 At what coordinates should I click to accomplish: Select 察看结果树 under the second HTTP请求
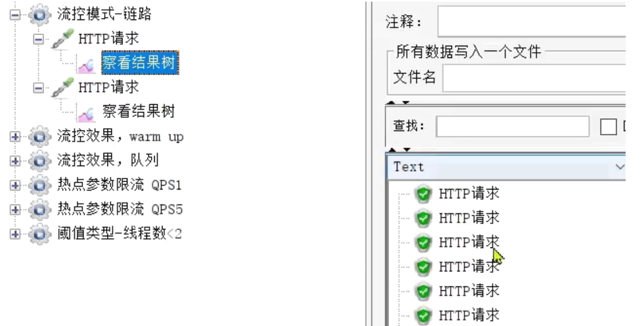click(139, 112)
